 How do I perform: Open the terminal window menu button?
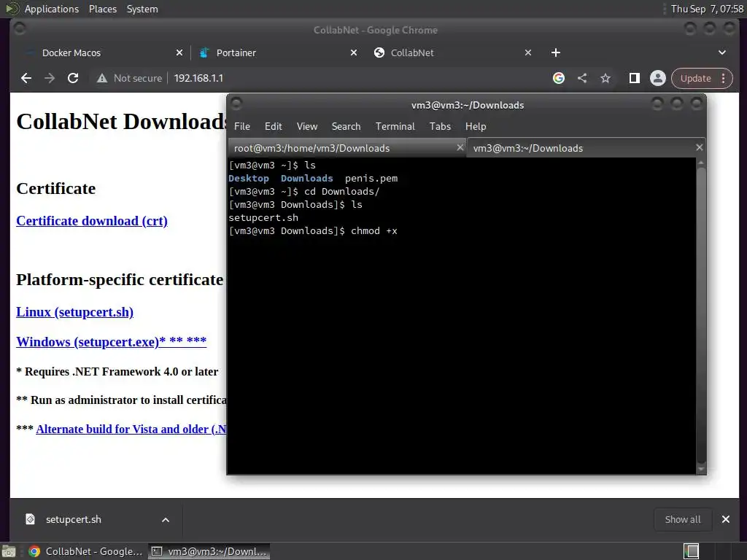tap(236, 104)
